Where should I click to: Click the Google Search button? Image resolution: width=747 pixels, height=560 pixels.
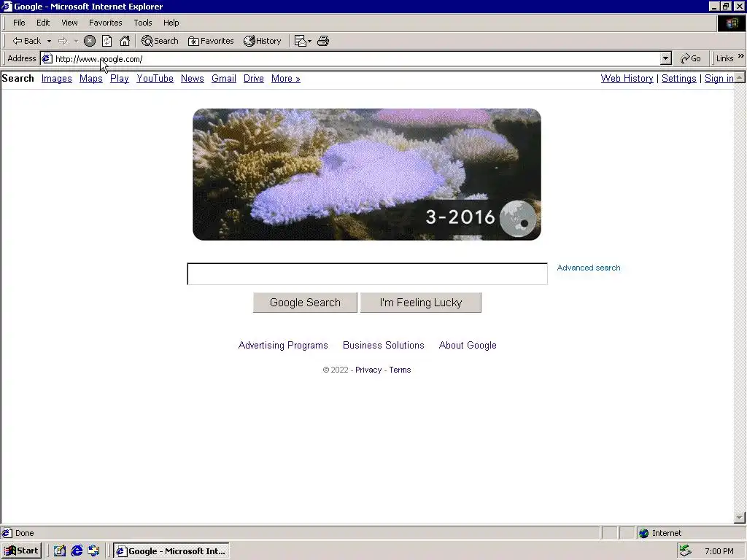tap(305, 303)
